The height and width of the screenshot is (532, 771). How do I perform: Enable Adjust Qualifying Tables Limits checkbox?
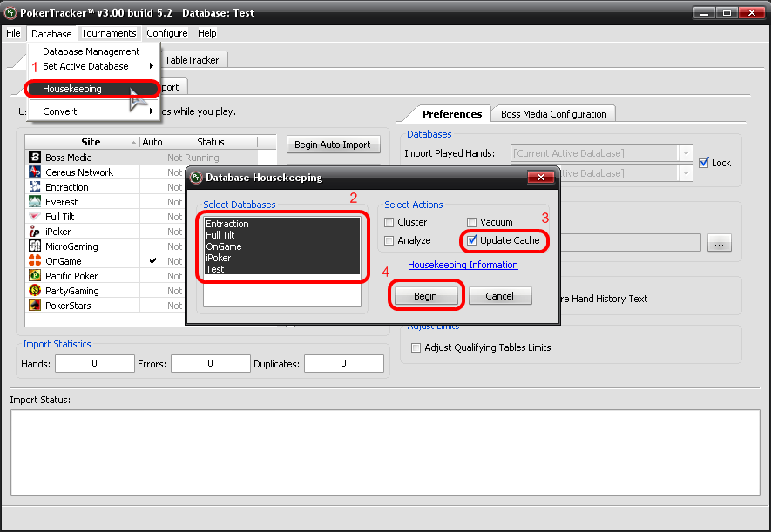click(416, 347)
